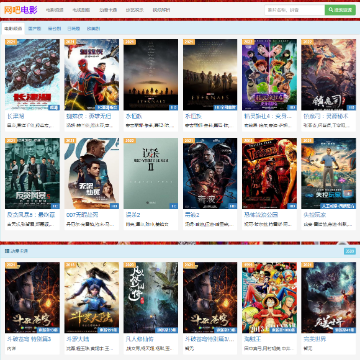Image resolution: width=360 pixels, height=360 pixels.
Task: Click the 失控玩家 title link
Action: point(315,215)
